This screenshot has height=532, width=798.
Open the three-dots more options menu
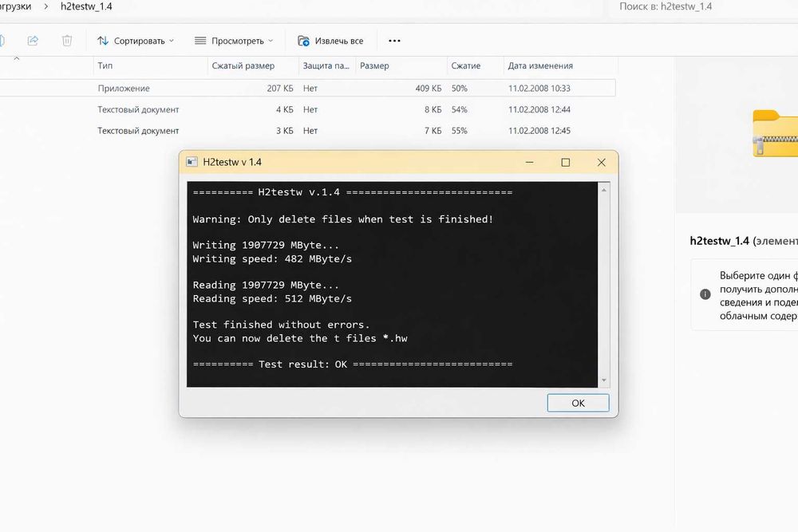pyautogui.click(x=394, y=41)
